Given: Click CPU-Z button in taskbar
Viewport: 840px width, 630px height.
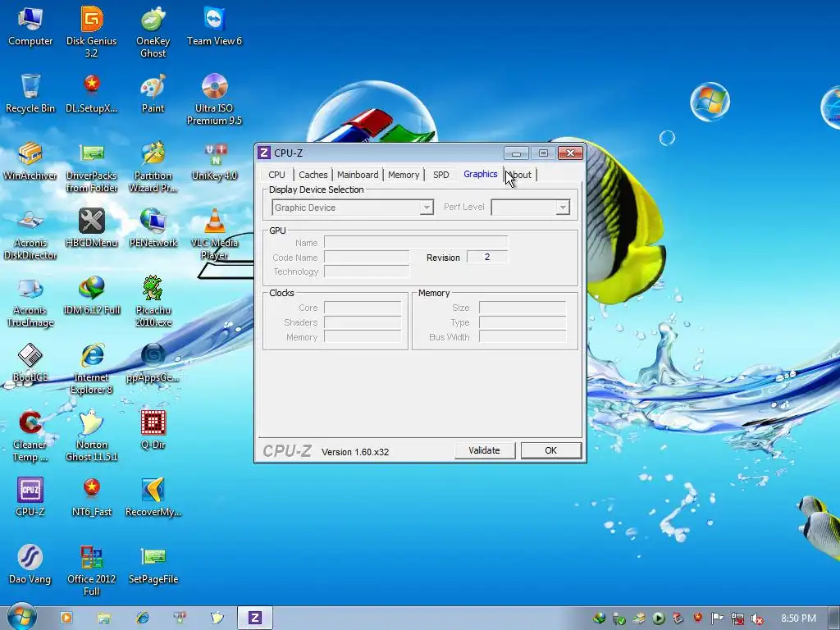Looking at the screenshot, I should pyautogui.click(x=255, y=618).
